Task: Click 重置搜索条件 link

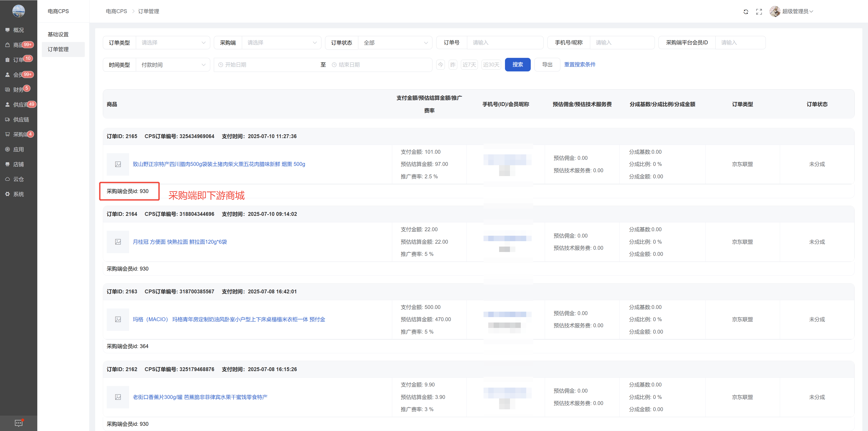Action: pyautogui.click(x=580, y=65)
